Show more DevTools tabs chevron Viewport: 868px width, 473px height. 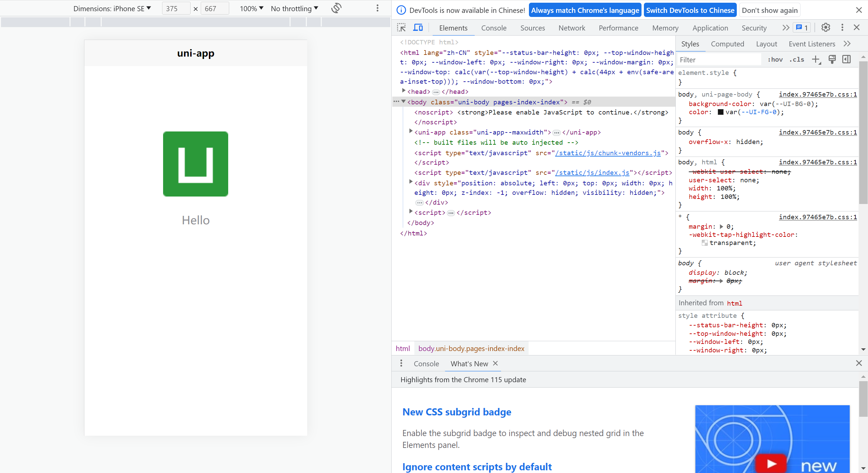click(786, 27)
